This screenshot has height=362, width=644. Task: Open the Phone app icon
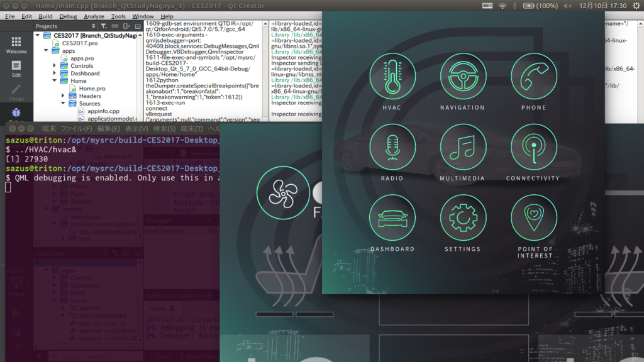point(533,76)
